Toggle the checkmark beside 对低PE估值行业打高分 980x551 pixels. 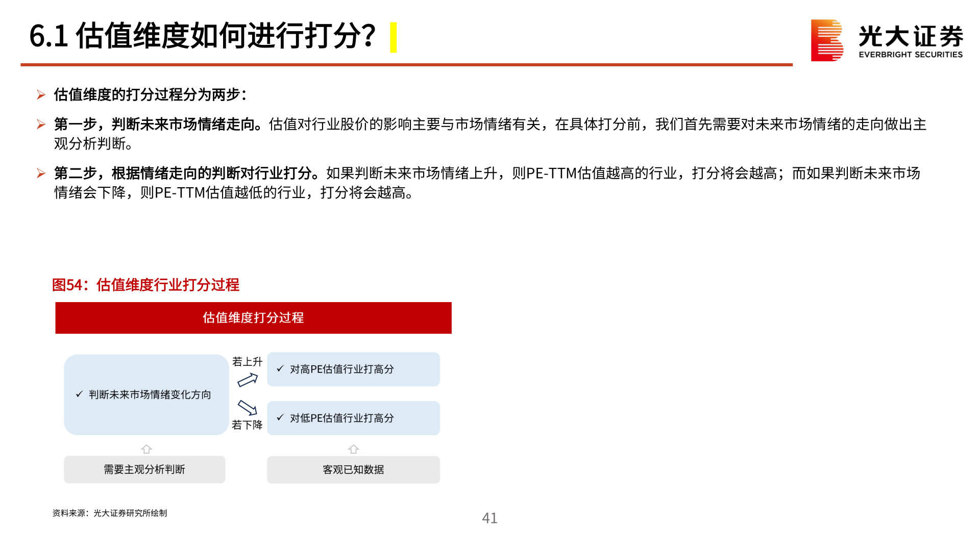(x=279, y=418)
